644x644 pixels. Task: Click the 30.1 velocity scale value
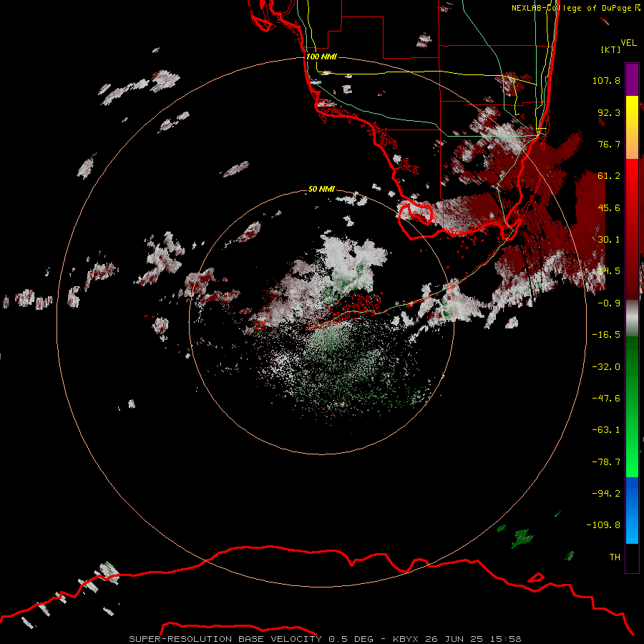(x=609, y=240)
